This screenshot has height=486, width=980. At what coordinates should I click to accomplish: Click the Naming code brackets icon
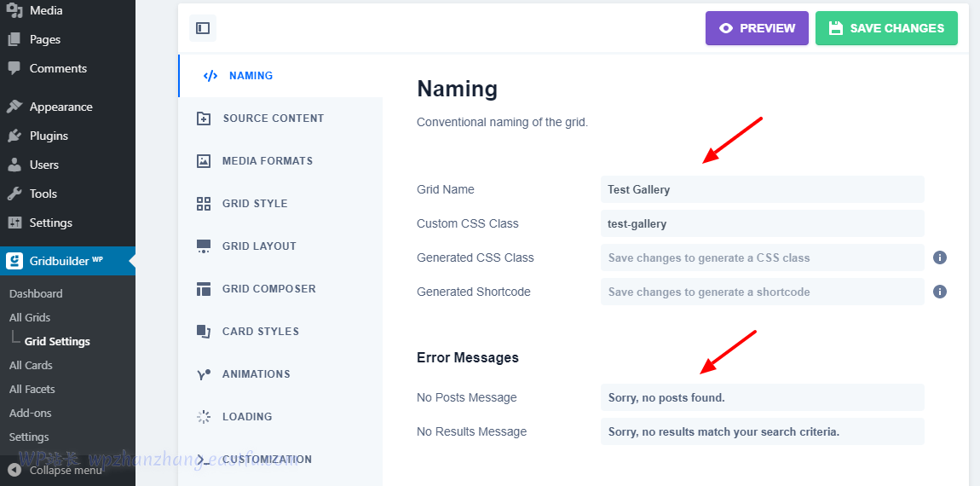tap(210, 76)
